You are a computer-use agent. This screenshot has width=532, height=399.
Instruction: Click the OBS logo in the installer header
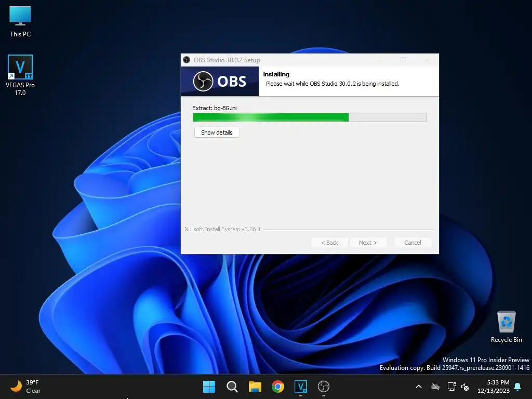click(x=220, y=82)
